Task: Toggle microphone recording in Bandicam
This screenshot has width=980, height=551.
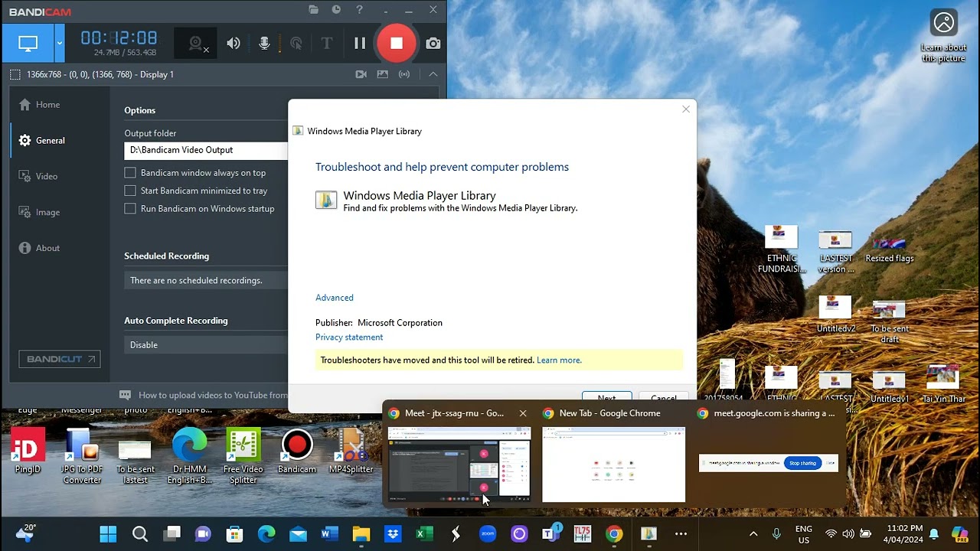Action: [x=264, y=44]
